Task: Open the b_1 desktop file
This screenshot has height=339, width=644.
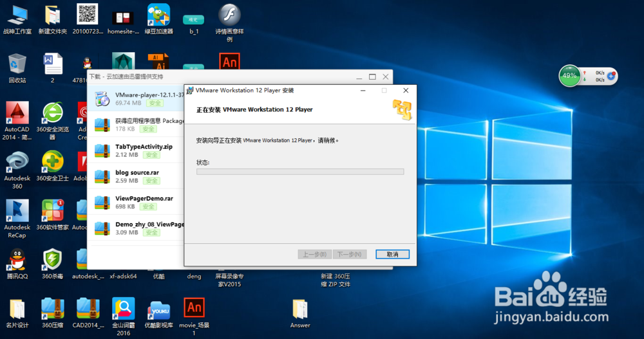Action: point(193,24)
